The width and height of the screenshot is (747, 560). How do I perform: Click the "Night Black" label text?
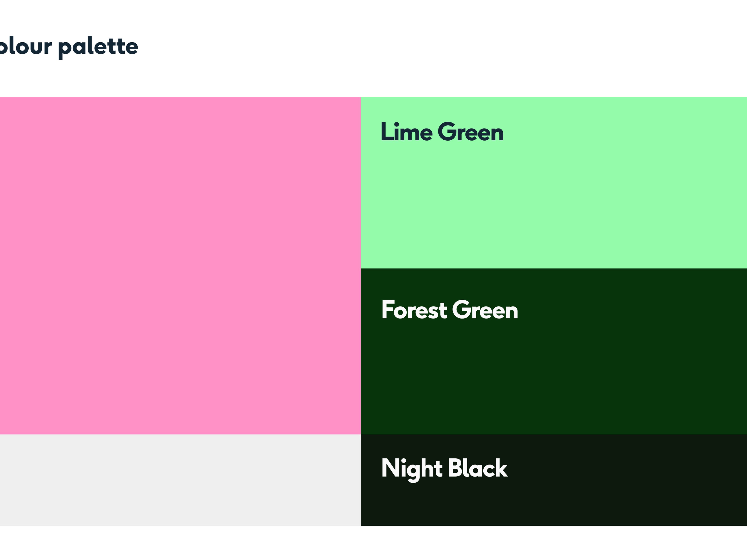[445, 468]
